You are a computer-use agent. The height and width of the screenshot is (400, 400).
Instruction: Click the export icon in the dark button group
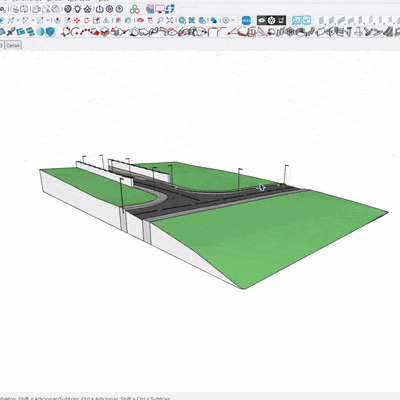click(281, 21)
